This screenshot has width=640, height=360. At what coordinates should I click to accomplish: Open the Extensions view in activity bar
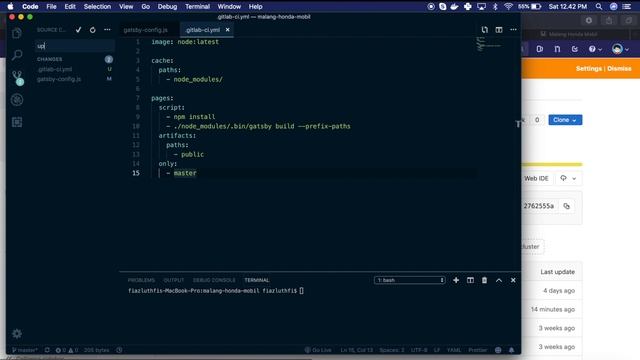[17, 122]
